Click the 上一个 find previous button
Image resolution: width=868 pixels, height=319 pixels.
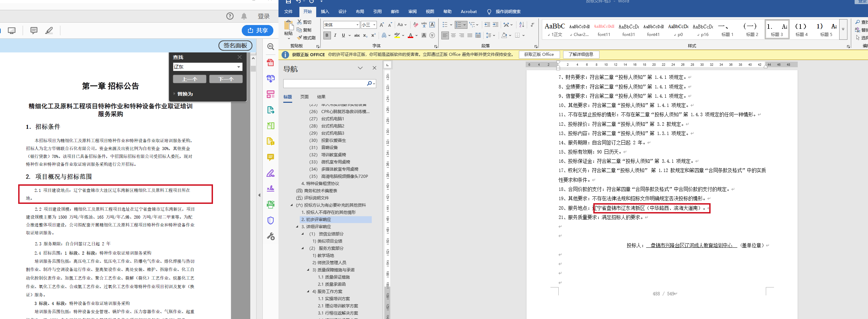click(190, 79)
